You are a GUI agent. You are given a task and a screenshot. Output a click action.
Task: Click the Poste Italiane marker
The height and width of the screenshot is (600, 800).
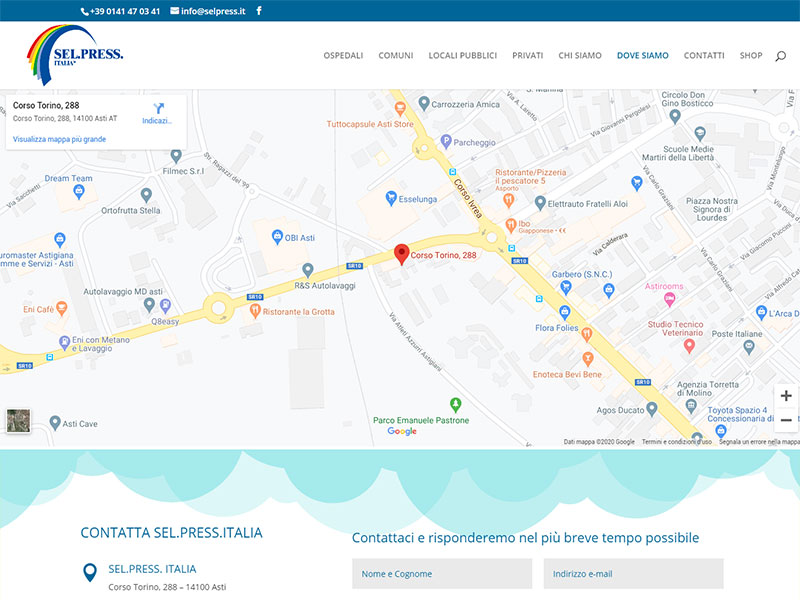pyautogui.click(x=748, y=347)
